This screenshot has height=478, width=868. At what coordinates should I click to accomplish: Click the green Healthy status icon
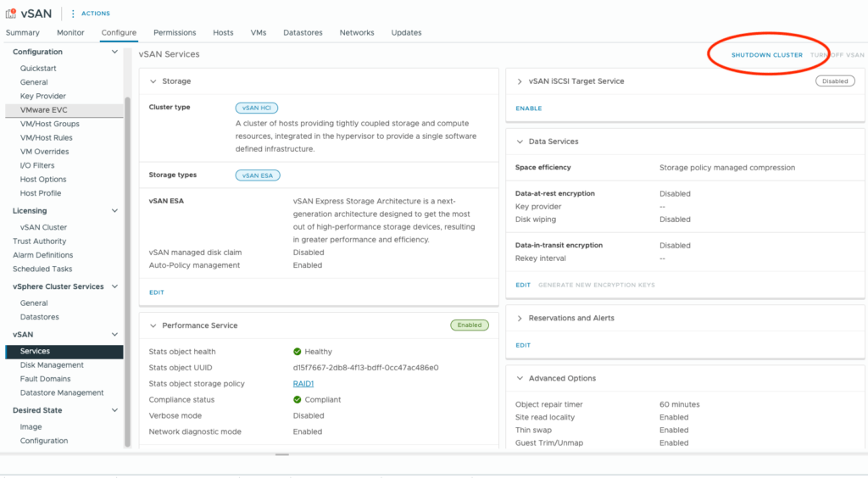pos(298,352)
